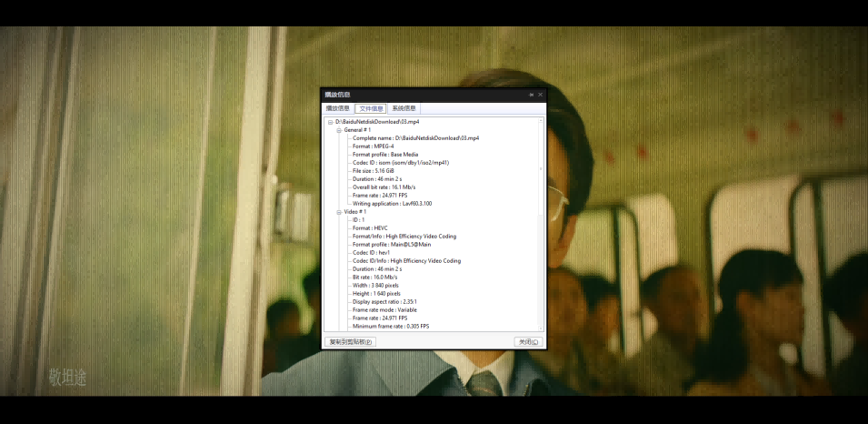Click the Frame rate mode : Variable row
The image size is (868, 424).
click(x=384, y=309)
